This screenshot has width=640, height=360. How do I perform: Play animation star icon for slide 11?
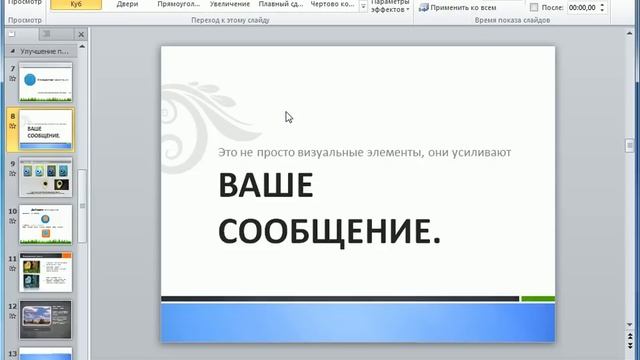(13, 269)
